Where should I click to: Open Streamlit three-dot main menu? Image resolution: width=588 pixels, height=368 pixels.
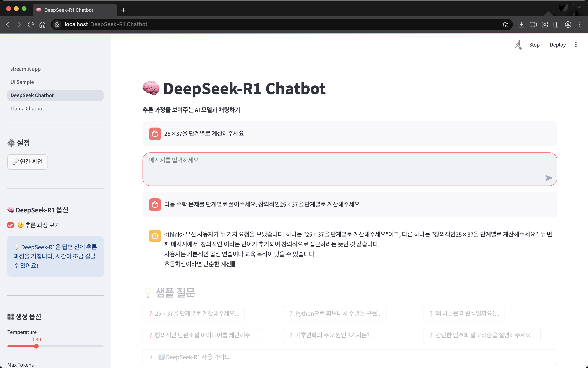(576, 45)
